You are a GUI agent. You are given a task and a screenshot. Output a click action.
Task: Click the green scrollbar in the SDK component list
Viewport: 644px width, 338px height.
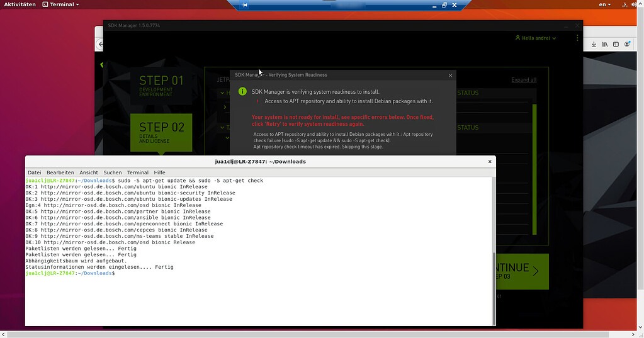534,169
